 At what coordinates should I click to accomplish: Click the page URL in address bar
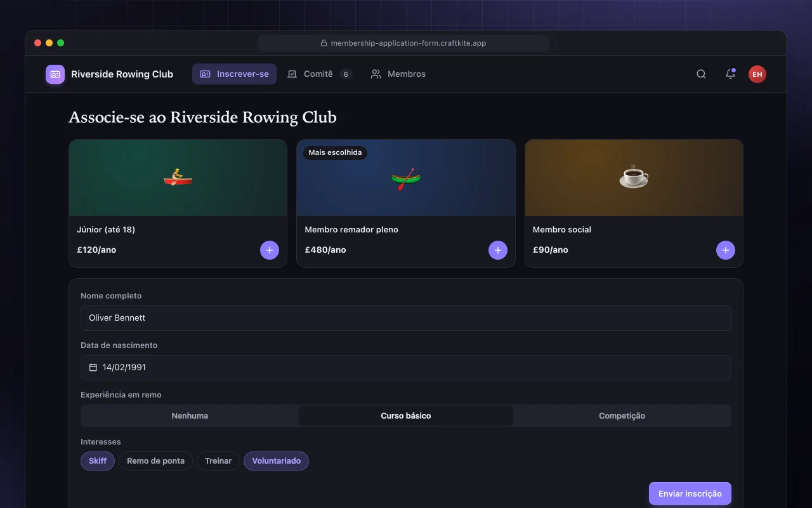[x=409, y=43]
